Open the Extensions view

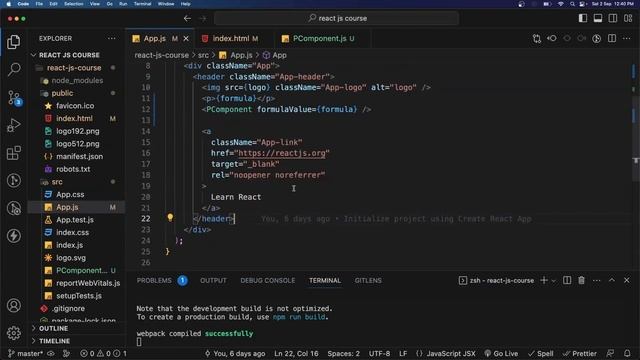[13, 153]
